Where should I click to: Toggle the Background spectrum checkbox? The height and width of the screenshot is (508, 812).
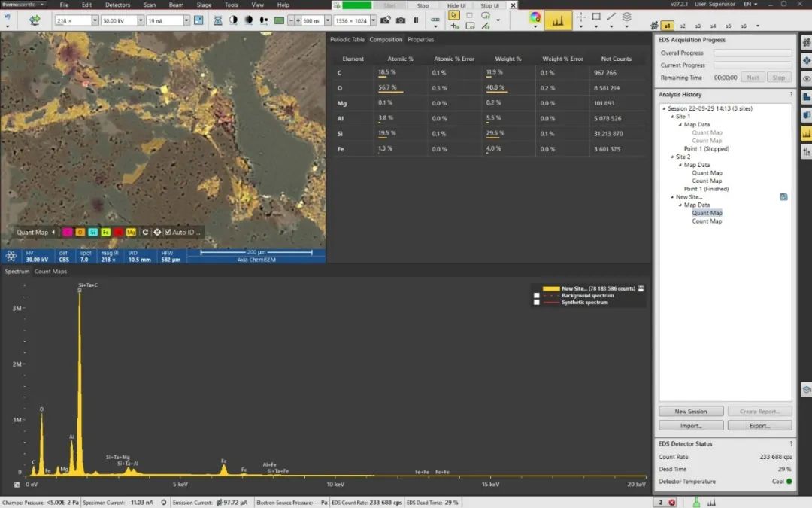(536, 296)
